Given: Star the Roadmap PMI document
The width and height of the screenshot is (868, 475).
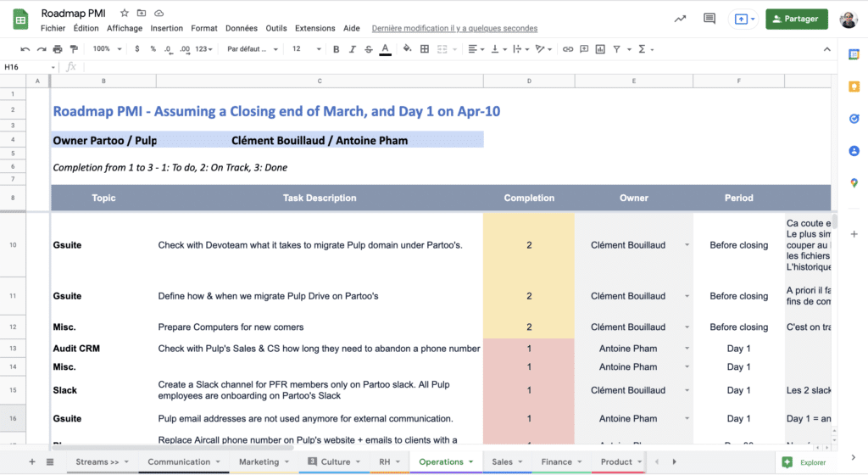Looking at the screenshot, I should (x=125, y=13).
